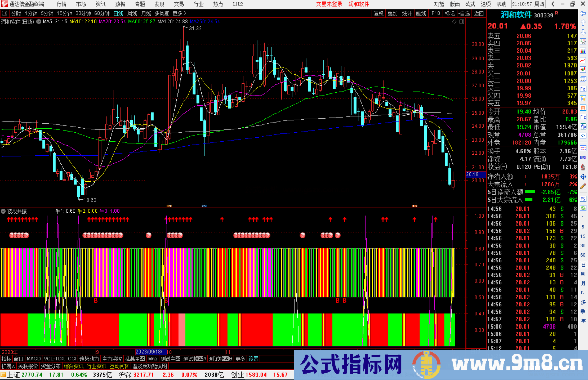Select the 卖一 ask price 20.02

pos(523,65)
